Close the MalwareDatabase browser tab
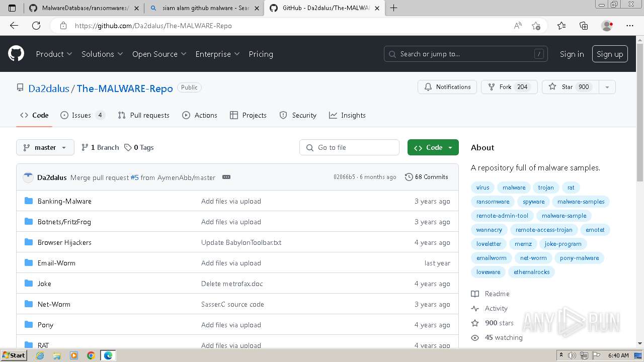 [136, 8]
